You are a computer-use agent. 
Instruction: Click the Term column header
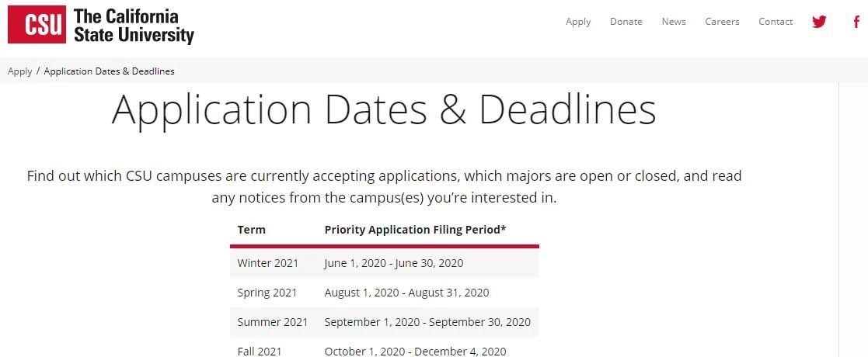pyautogui.click(x=252, y=230)
